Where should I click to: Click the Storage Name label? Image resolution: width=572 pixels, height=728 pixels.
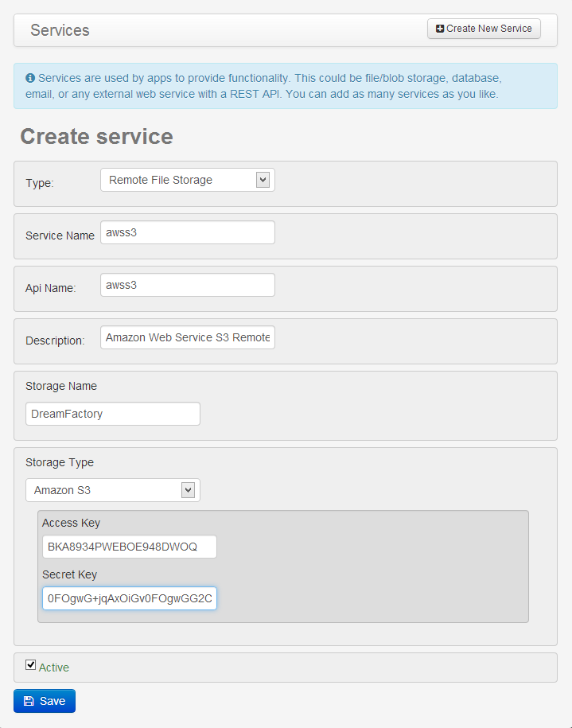pos(61,387)
